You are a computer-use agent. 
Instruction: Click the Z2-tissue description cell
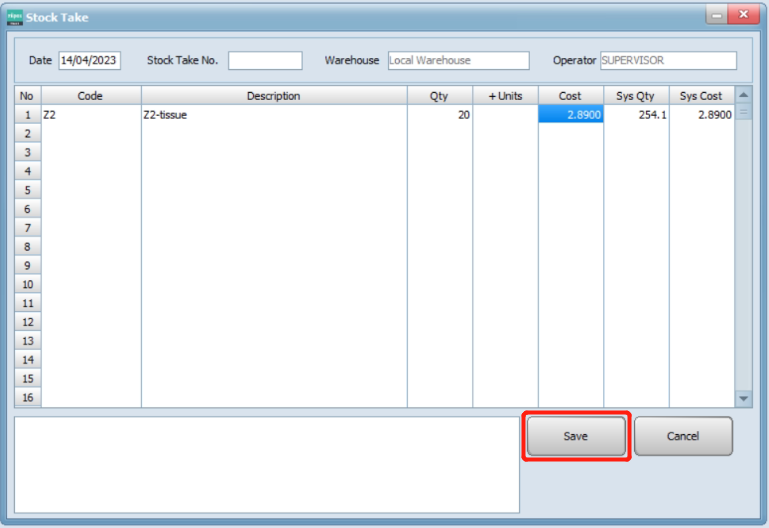[274, 115]
